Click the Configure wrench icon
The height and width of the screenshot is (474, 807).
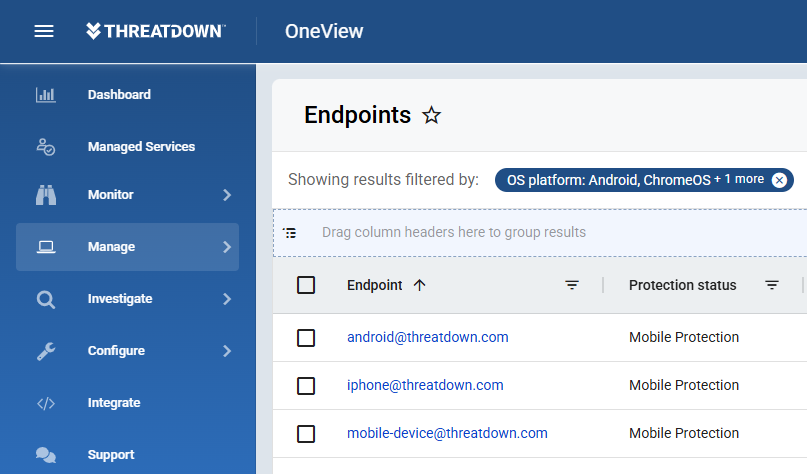(x=46, y=351)
